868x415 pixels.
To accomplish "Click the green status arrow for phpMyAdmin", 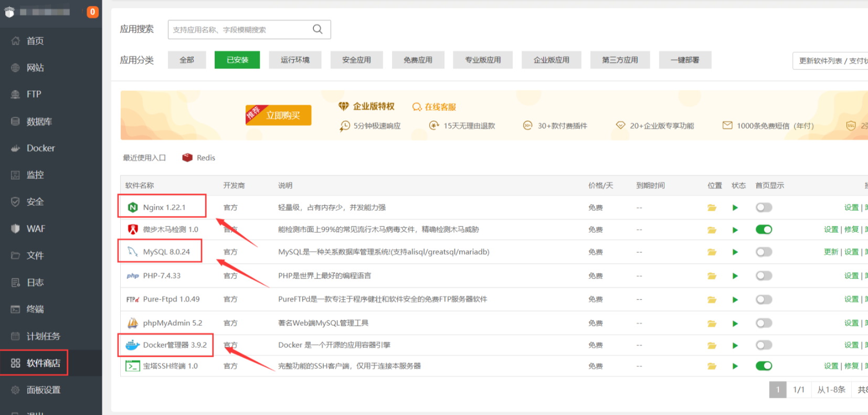I will [735, 323].
